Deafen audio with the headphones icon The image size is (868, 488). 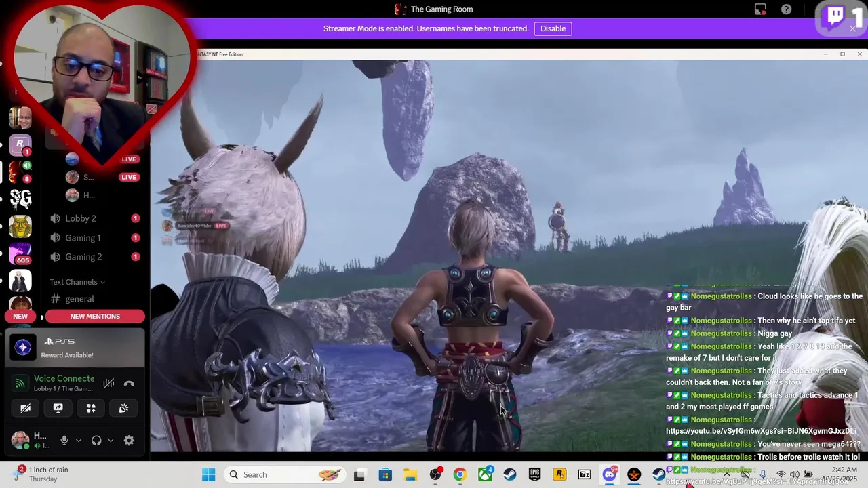point(96,441)
